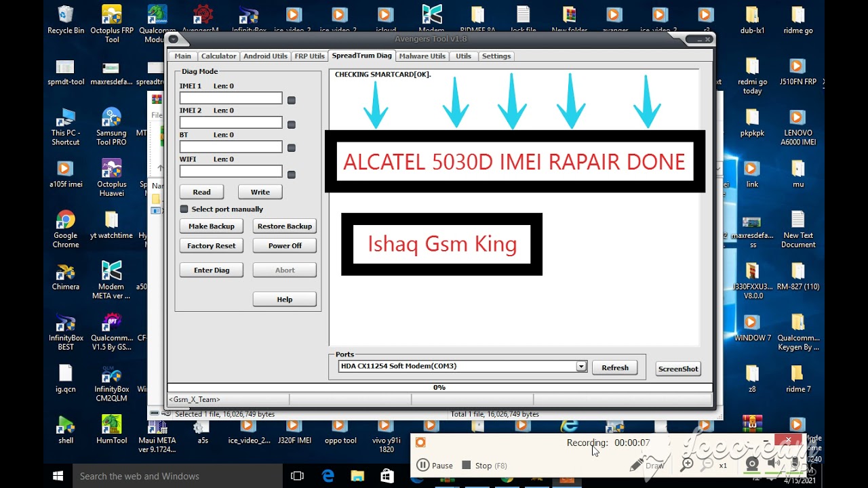Toggle the IMEI 2 checkbox

pos(292,125)
